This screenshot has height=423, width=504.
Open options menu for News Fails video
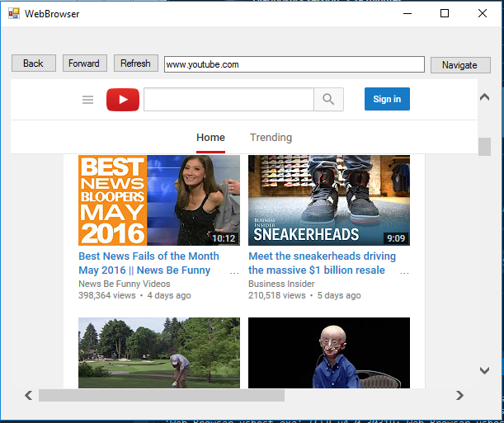(234, 271)
